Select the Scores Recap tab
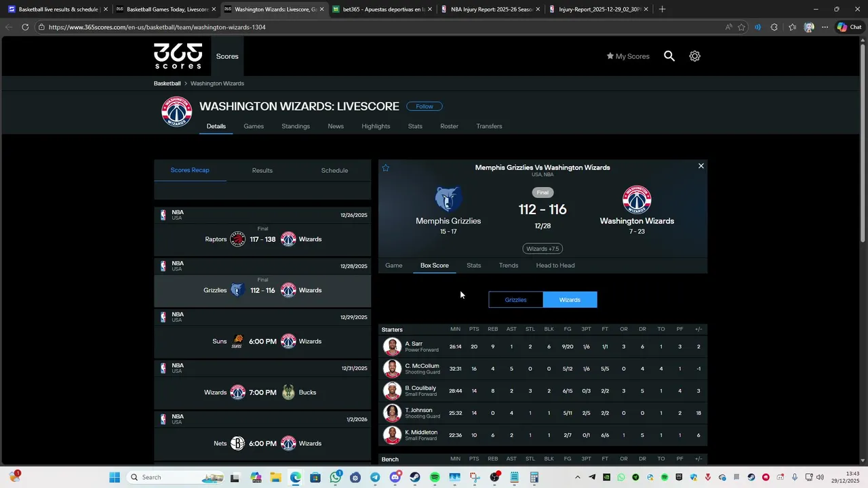 coord(190,170)
